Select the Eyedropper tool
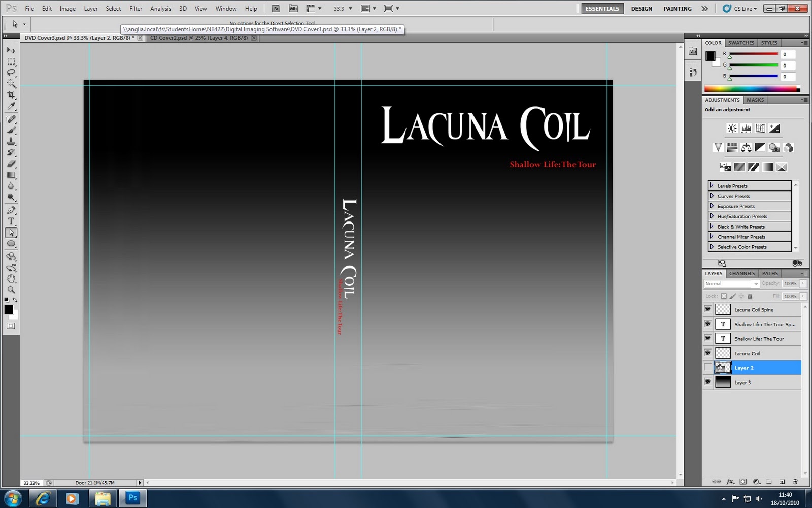This screenshot has height=508, width=812. [11, 106]
